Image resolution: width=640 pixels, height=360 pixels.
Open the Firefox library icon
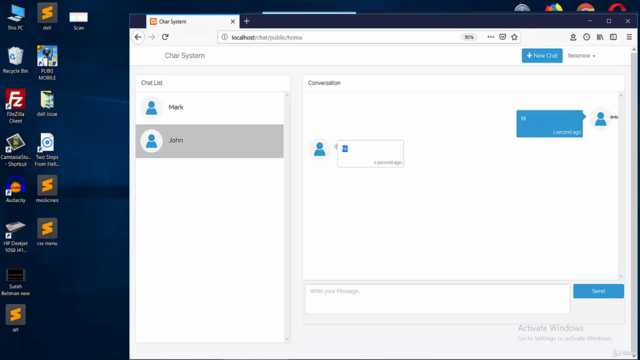600,37
